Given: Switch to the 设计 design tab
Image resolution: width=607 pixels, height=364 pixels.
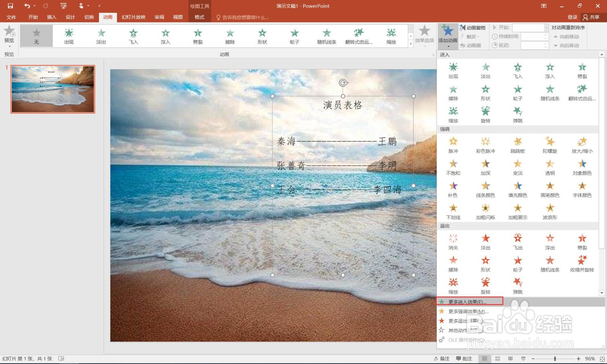Looking at the screenshot, I should click(70, 17).
